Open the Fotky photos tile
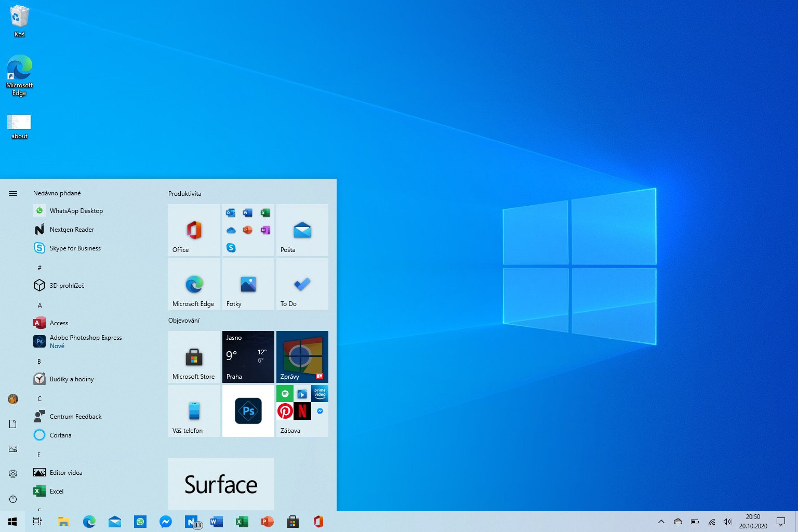Image resolution: width=798 pixels, height=532 pixels. click(x=248, y=284)
